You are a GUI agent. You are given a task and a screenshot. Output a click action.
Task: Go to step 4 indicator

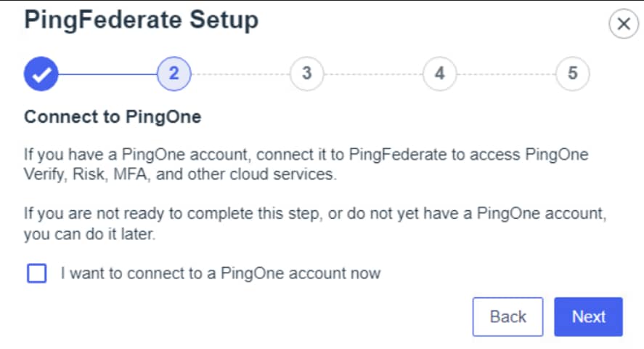point(440,73)
